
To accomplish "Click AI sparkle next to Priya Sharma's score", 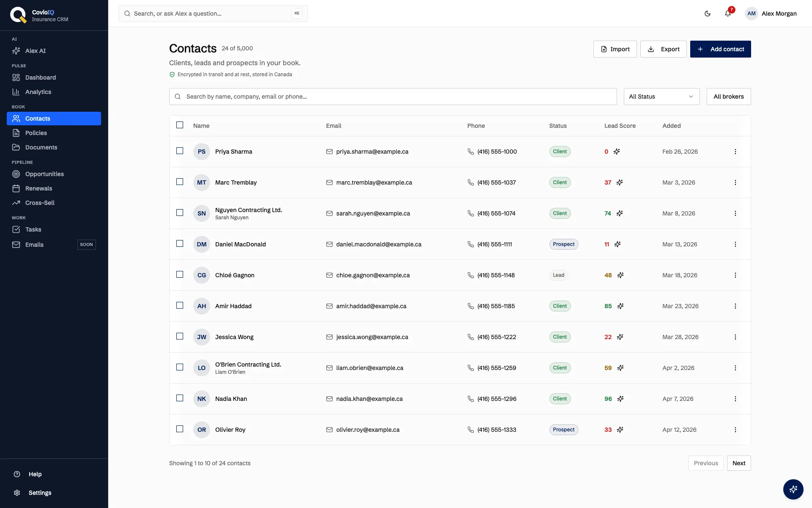I will click(617, 152).
